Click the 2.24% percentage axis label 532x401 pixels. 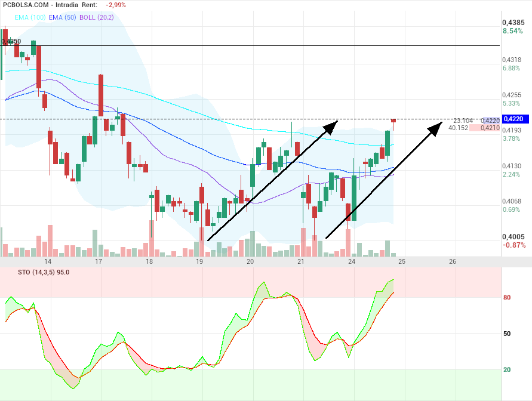pos(511,174)
